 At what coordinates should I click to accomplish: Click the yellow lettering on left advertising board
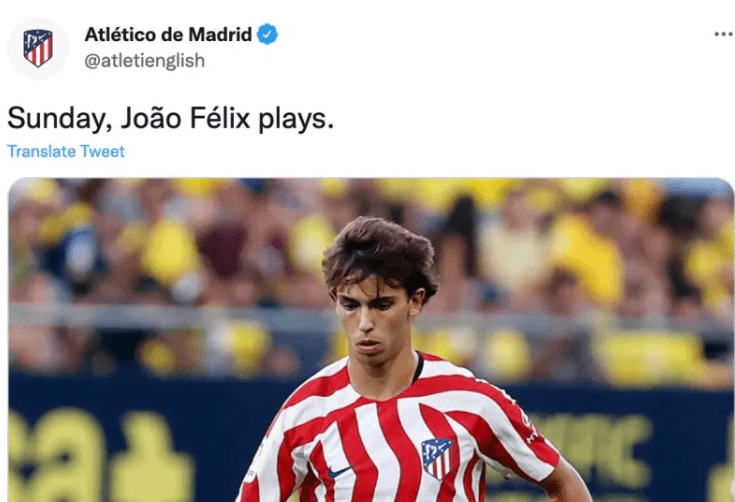(x=101, y=455)
